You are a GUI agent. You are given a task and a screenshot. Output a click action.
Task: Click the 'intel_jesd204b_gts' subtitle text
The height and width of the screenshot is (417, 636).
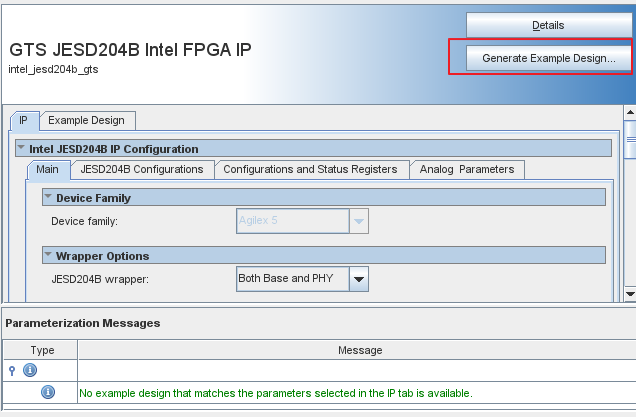pos(53,69)
